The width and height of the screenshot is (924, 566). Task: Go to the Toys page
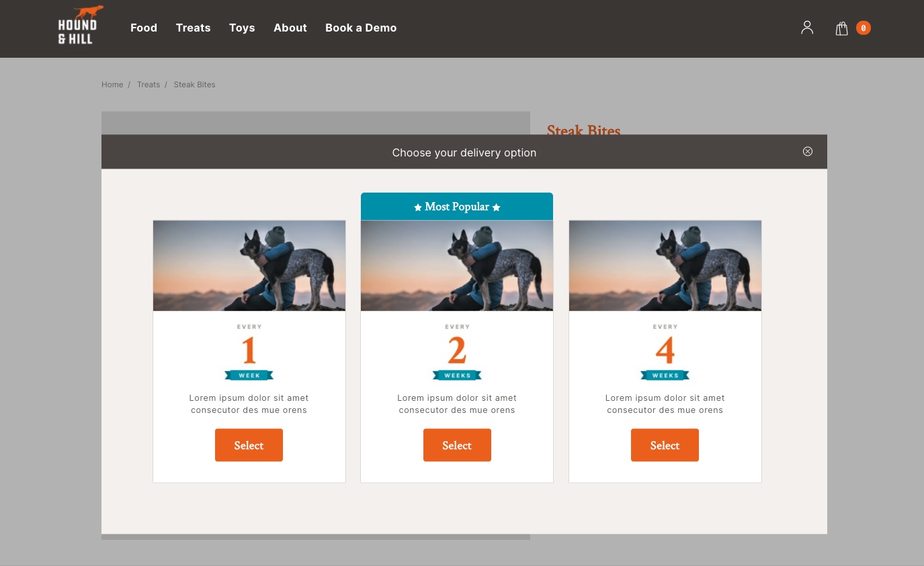242,28
